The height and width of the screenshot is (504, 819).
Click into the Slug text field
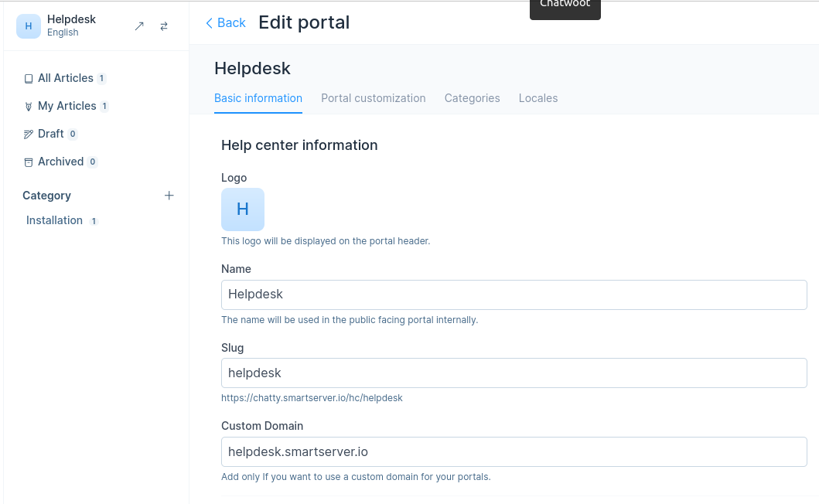click(514, 373)
